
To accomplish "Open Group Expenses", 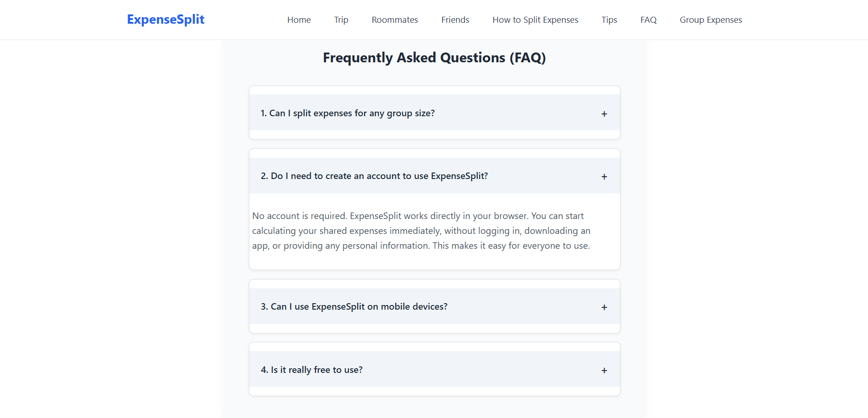I will (710, 20).
